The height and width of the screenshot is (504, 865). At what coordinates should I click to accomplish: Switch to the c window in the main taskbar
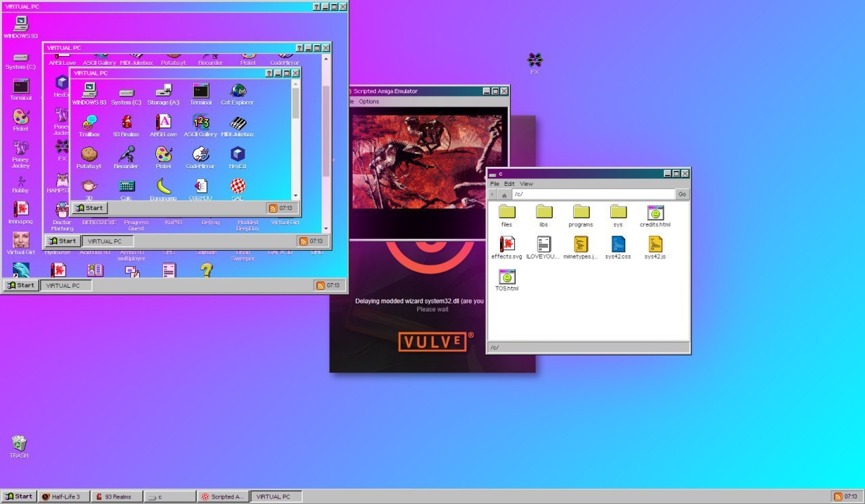[170, 497]
